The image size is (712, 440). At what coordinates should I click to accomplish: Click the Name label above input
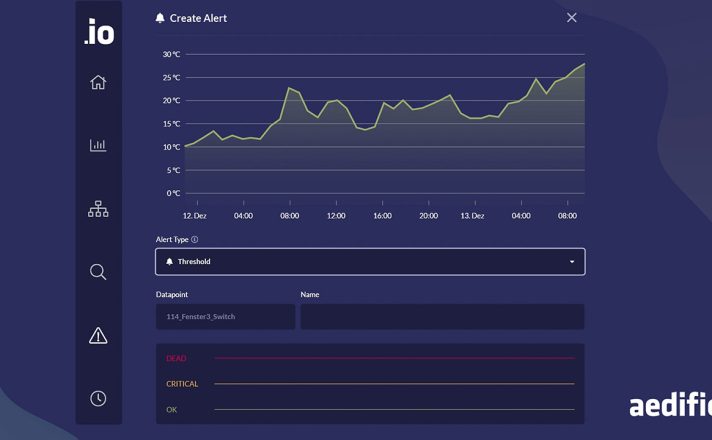(x=310, y=294)
